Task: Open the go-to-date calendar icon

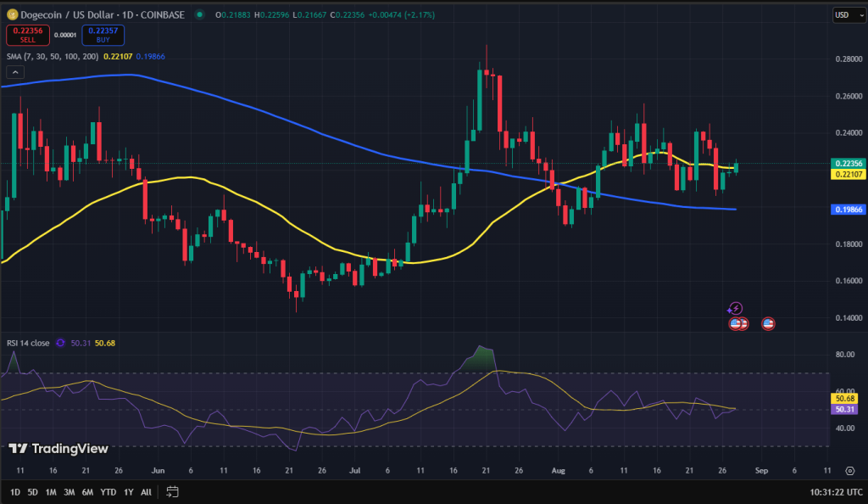Action: [173, 492]
